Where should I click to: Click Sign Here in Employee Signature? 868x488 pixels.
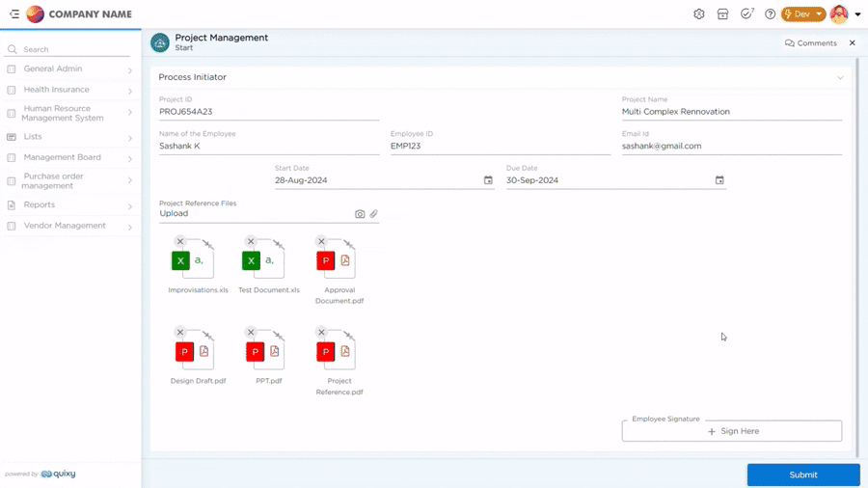[732, 431]
